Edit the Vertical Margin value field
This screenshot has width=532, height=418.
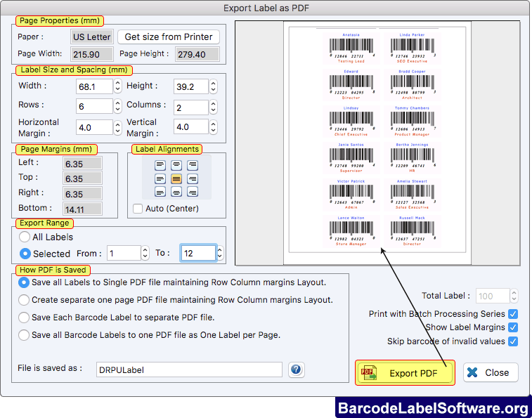(x=191, y=127)
